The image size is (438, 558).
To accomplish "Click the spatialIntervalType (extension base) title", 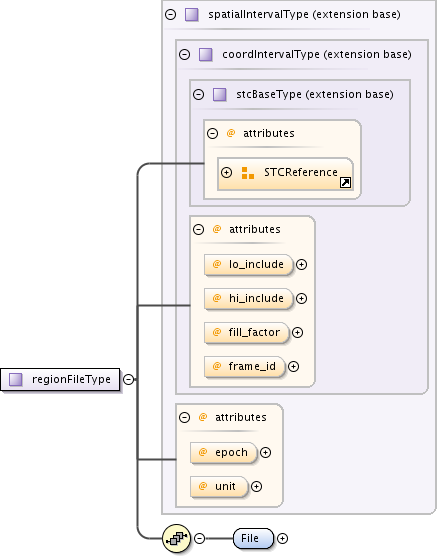I will 304,15.
